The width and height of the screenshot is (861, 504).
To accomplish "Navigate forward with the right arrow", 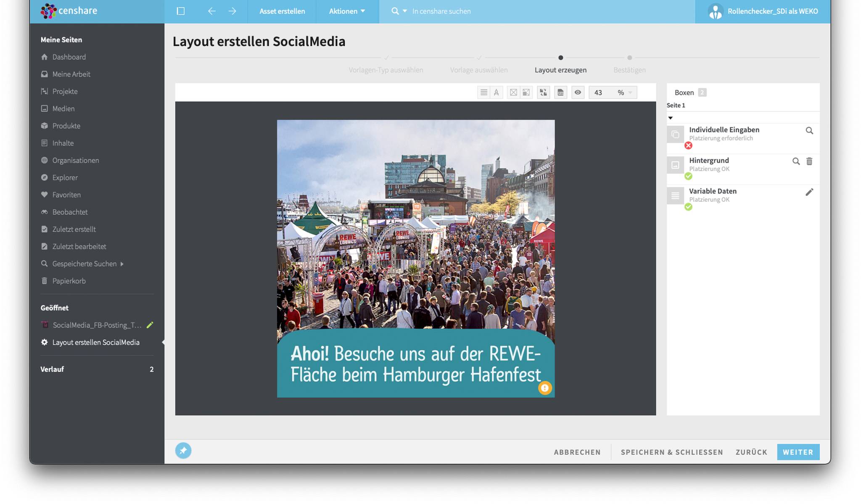I will point(232,11).
